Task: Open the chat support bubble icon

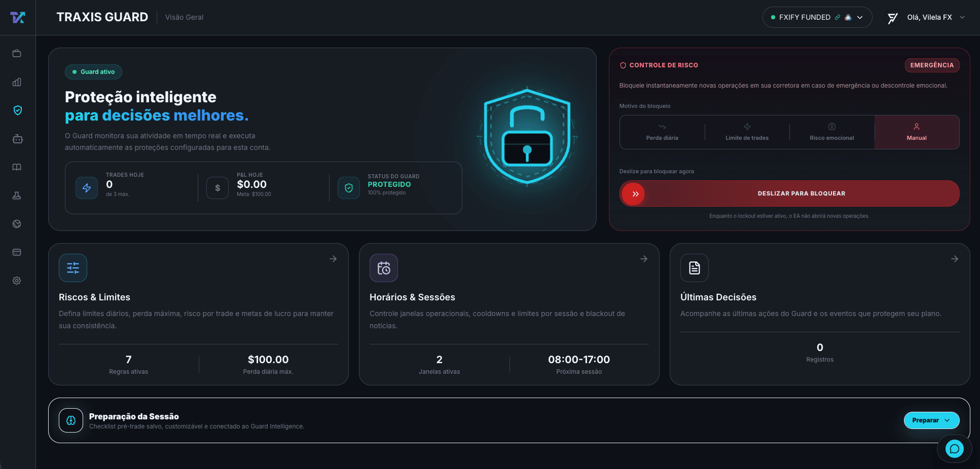Action: pos(955,449)
